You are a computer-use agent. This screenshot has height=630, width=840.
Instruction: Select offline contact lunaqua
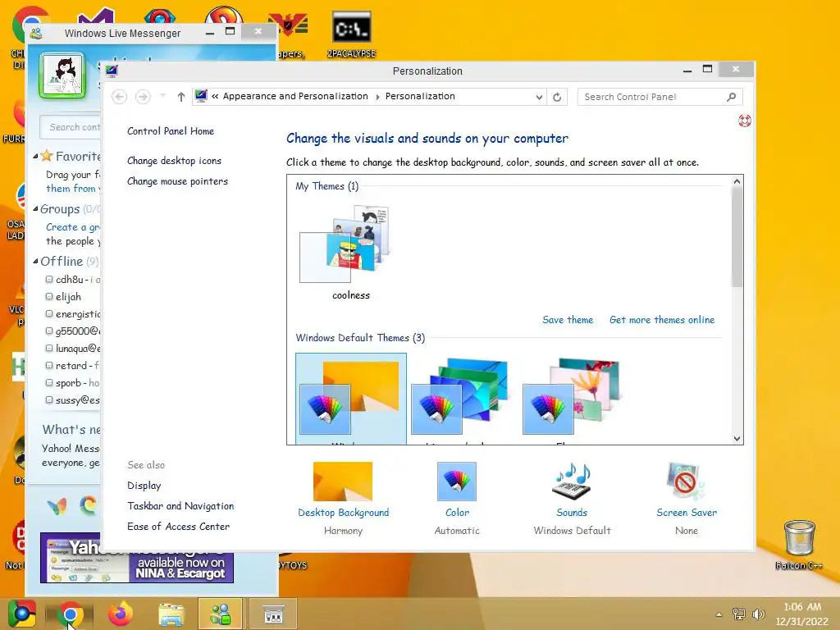point(73,348)
